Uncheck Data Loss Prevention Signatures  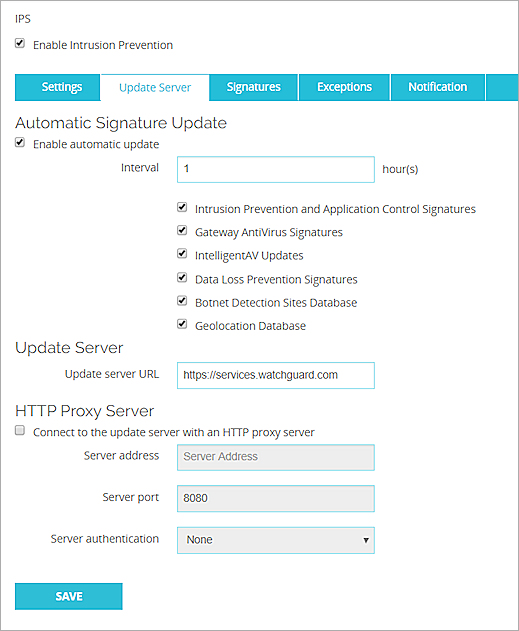click(182, 278)
